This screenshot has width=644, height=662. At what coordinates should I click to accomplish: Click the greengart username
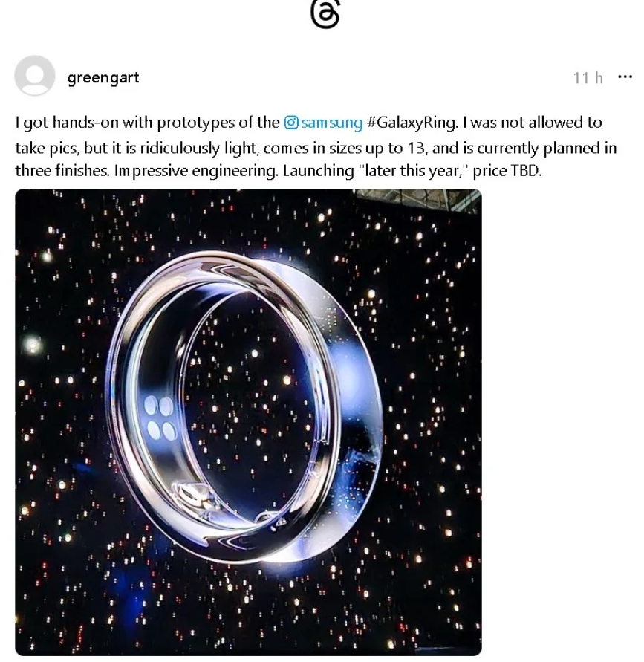pos(103,78)
